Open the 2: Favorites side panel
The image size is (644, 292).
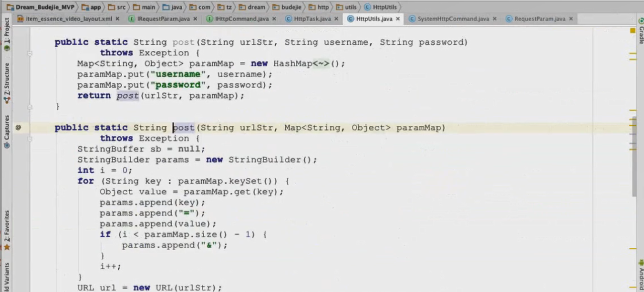[7, 230]
